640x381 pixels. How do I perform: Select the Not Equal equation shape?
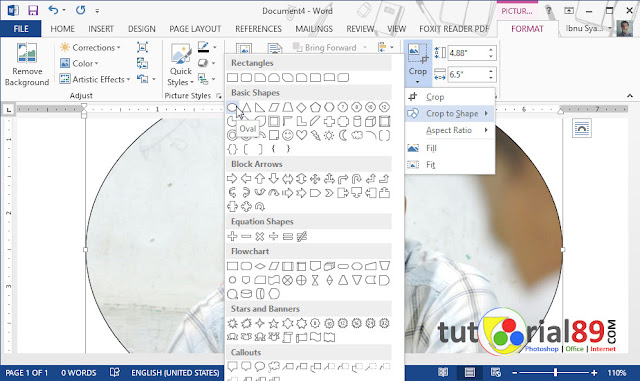[x=301, y=236]
